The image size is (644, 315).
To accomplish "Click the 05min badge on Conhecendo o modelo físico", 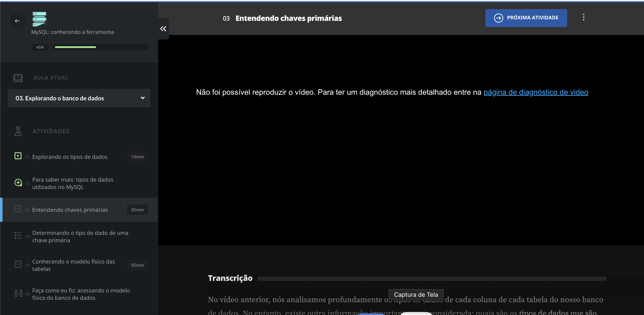I will 138,265.
